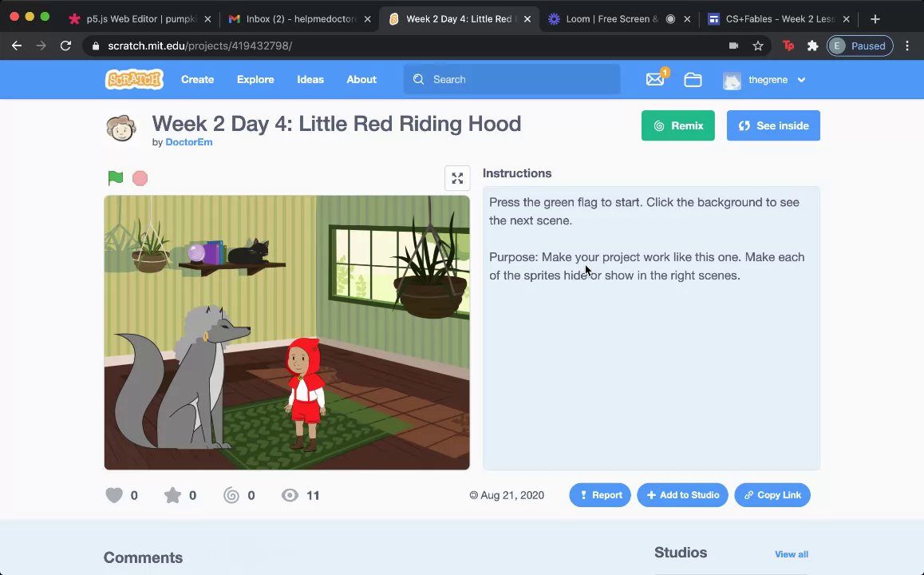Click thegrene profile avatar in the navbar
The width and height of the screenshot is (924, 575).
tap(732, 80)
